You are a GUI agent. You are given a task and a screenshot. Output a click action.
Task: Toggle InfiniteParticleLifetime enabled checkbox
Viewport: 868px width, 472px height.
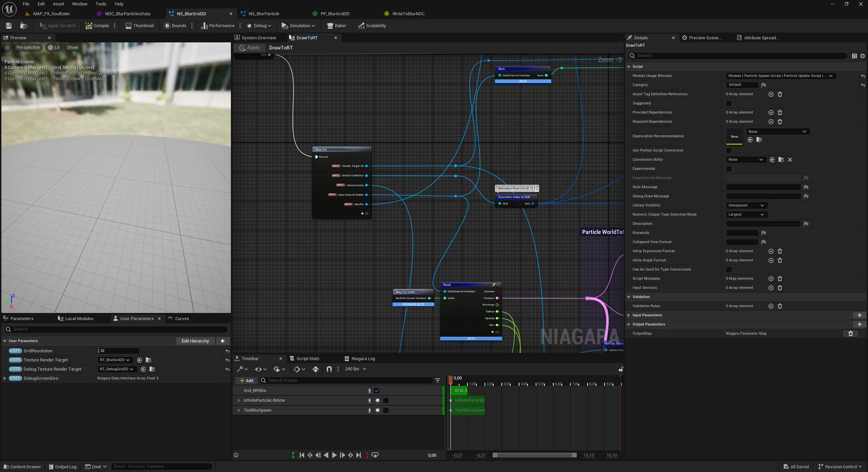point(386,401)
